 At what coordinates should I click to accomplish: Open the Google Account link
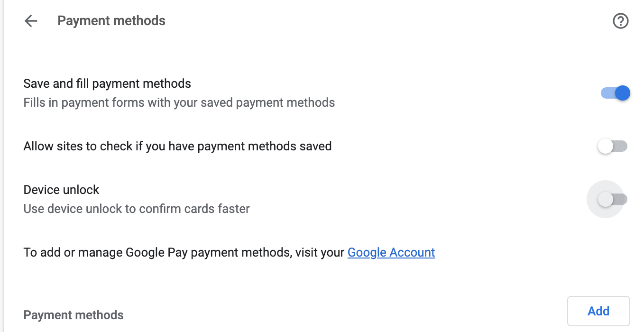click(x=391, y=252)
